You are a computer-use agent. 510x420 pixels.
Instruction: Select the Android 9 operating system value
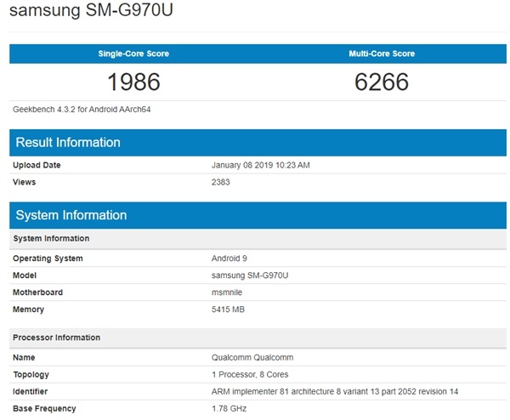(229, 258)
